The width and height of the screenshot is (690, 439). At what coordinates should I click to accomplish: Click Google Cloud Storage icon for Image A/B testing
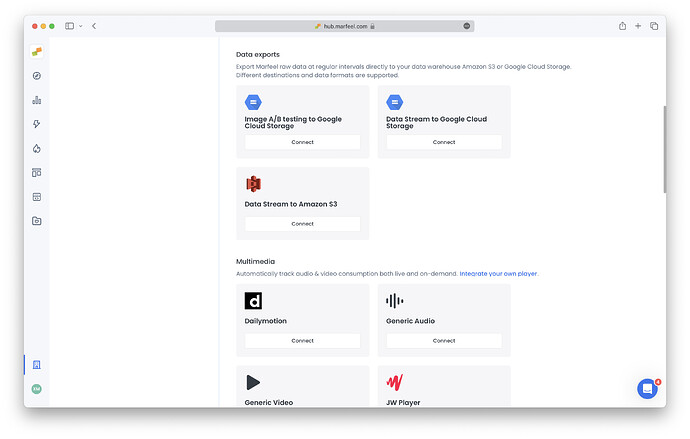(x=253, y=102)
